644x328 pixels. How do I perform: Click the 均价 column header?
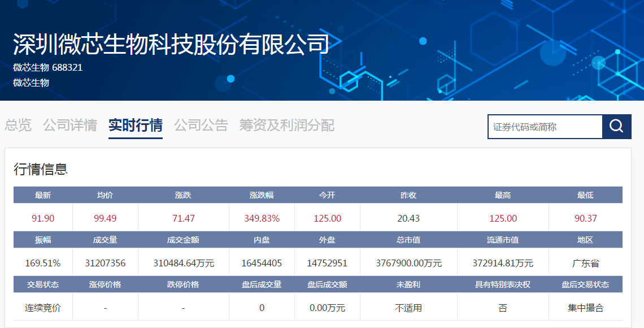(105, 195)
